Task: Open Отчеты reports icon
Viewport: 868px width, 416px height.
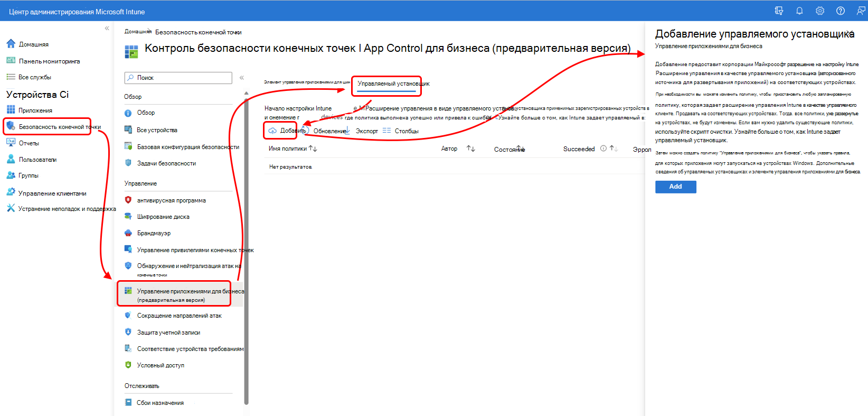Action: (11, 143)
